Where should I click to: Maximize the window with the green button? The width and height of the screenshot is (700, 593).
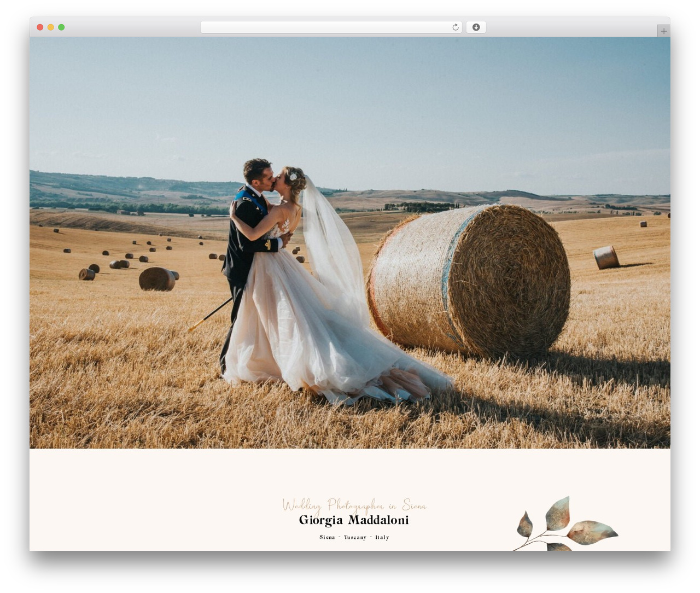61,27
